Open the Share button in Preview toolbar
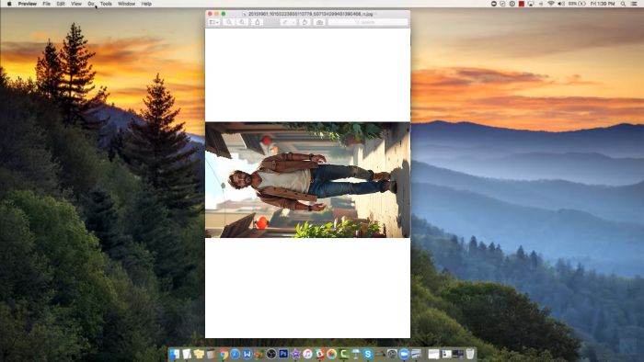Screen dimensions: 644x362 pyautogui.click(x=258, y=22)
